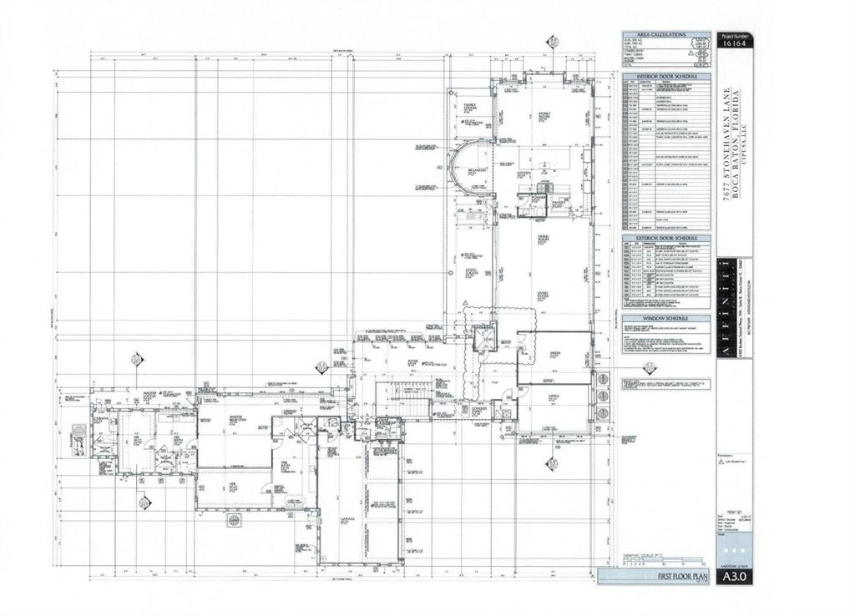The width and height of the screenshot is (855, 616).
Task: Click the Project Number 16164 box
Action: (x=734, y=43)
